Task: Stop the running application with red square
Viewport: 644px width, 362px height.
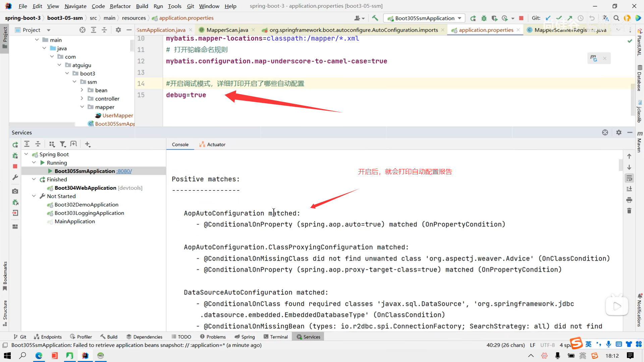Action: (521, 18)
